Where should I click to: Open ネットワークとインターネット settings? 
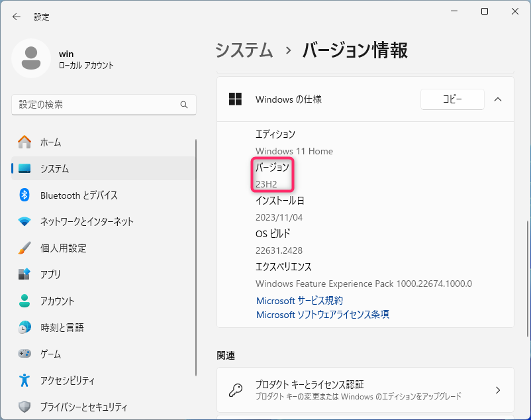(103, 221)
